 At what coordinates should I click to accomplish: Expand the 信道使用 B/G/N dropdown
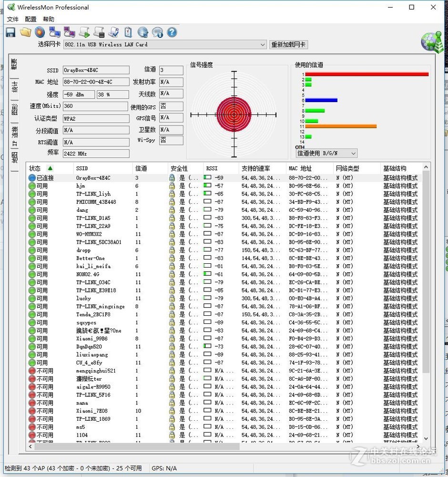353,154
